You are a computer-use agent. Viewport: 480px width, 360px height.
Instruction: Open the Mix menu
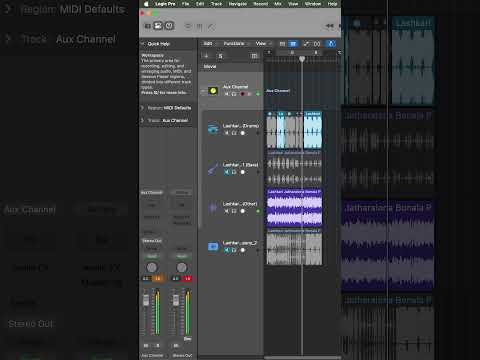coord(278,4)
